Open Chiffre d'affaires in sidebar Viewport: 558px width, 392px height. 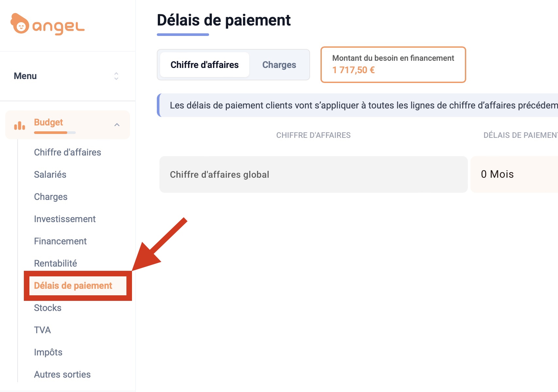[x=68, y=152]
